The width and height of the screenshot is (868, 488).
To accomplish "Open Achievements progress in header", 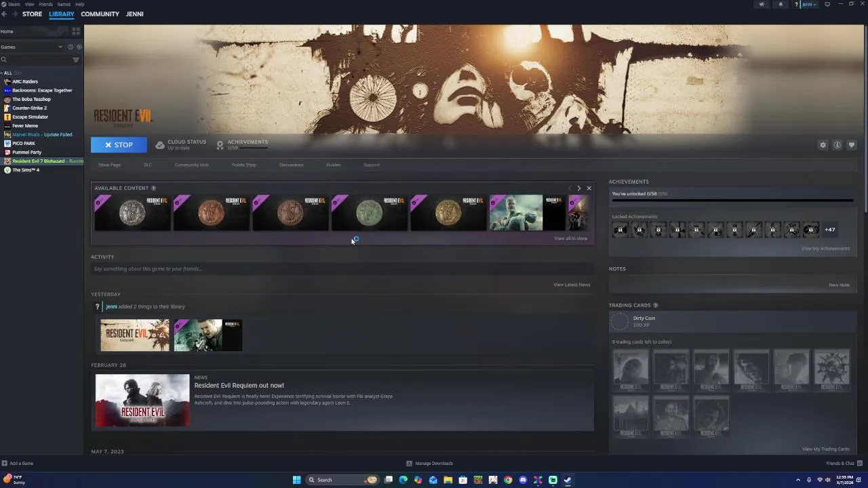I will 242,145.
